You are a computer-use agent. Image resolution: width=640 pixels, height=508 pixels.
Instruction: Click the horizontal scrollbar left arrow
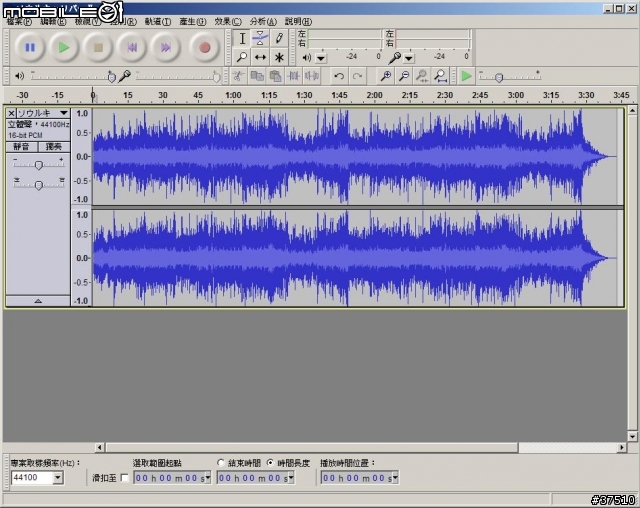coord(100,448)
